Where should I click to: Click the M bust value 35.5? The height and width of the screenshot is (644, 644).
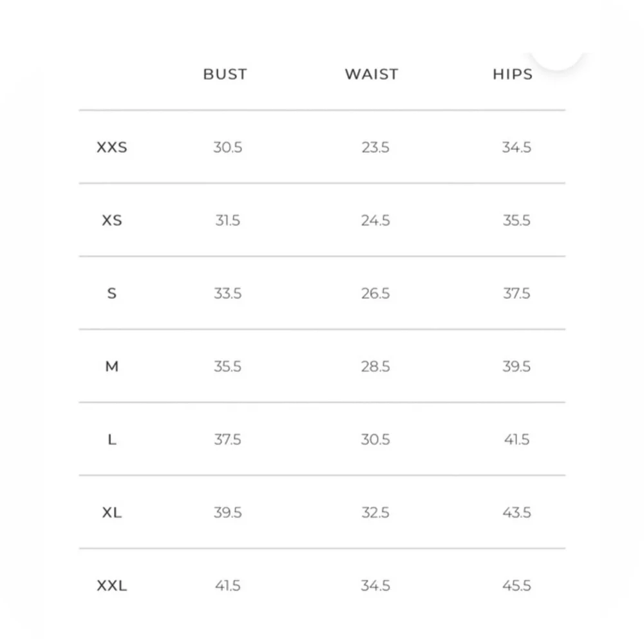point(227,366)
